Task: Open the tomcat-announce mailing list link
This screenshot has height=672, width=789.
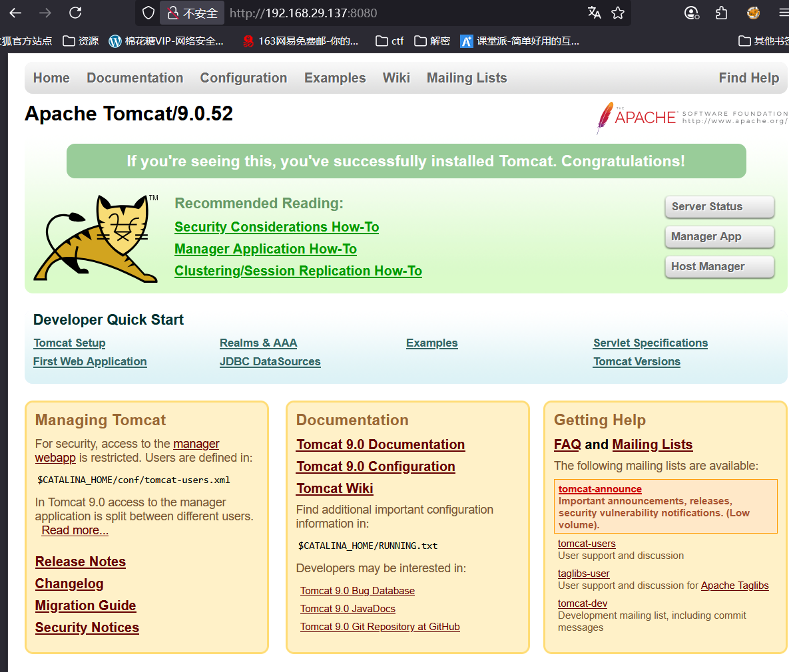Action: click(x=600, y=489)
